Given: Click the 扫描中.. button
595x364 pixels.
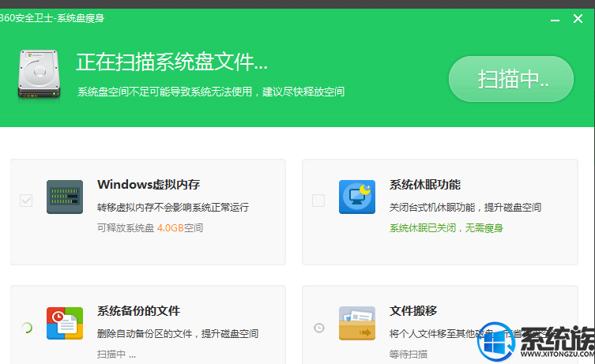Looking at the screenshot, I should [511, 79].
